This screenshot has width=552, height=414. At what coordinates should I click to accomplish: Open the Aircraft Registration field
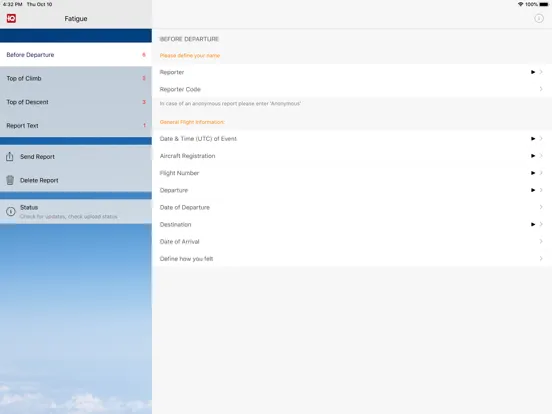click(352, 156)
